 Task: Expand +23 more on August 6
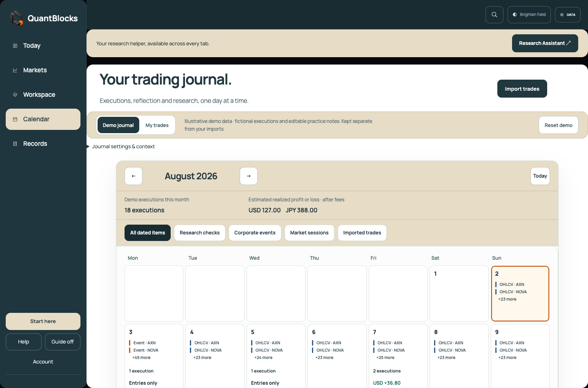(x=324, y=358)
